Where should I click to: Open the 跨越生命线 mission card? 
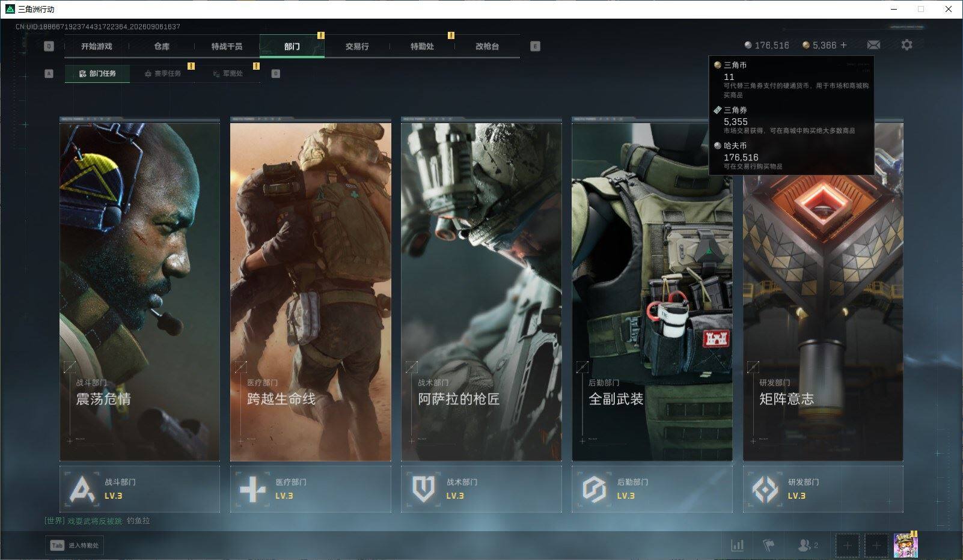point(311,290)
